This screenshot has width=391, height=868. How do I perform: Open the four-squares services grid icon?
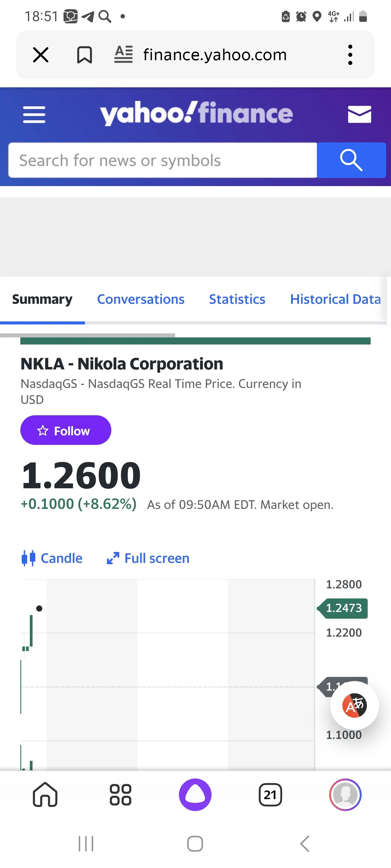(x=120, y=795)
